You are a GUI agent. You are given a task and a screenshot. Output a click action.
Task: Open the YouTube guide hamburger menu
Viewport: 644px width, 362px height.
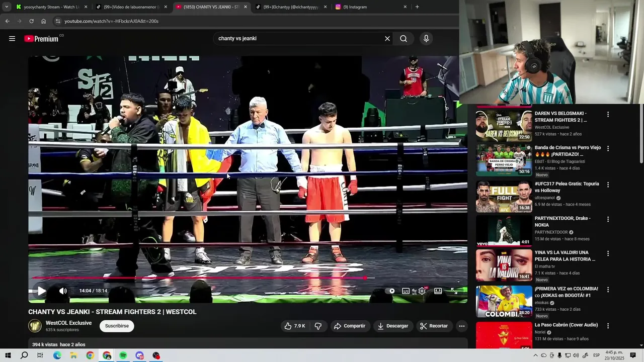tap(12, 39)
